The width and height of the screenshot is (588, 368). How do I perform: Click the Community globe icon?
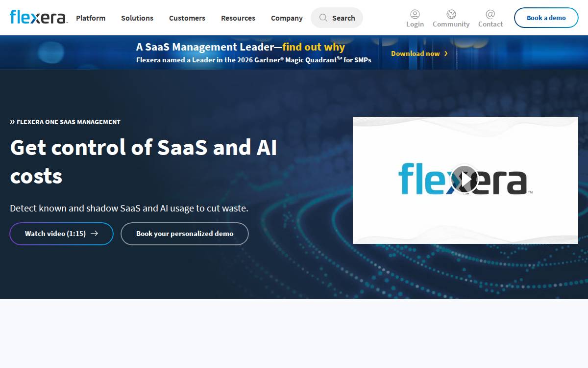pyautogui.click(x=451, y=14)
